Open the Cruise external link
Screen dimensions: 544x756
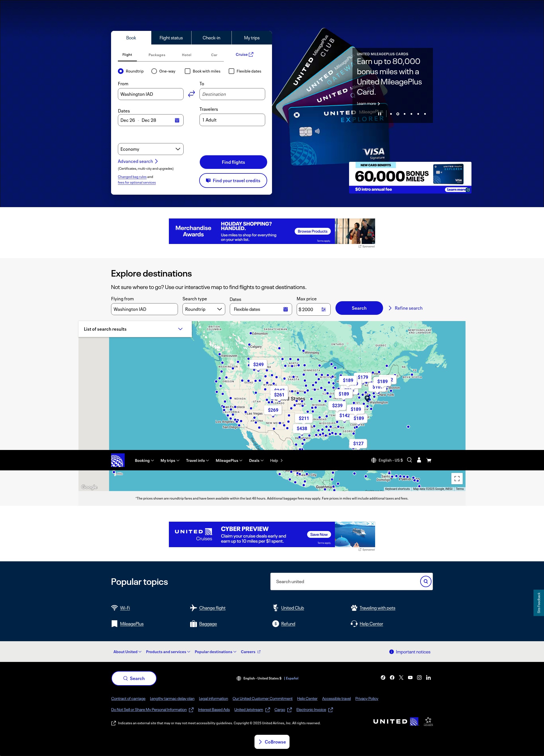coord(244,54)
